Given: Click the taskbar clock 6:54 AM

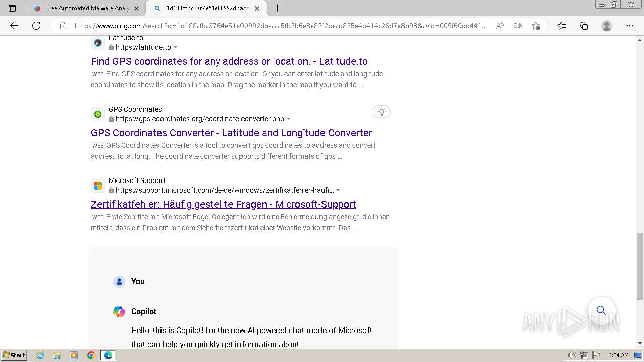Looking at the screenshot, I should [x=618, y=355].
